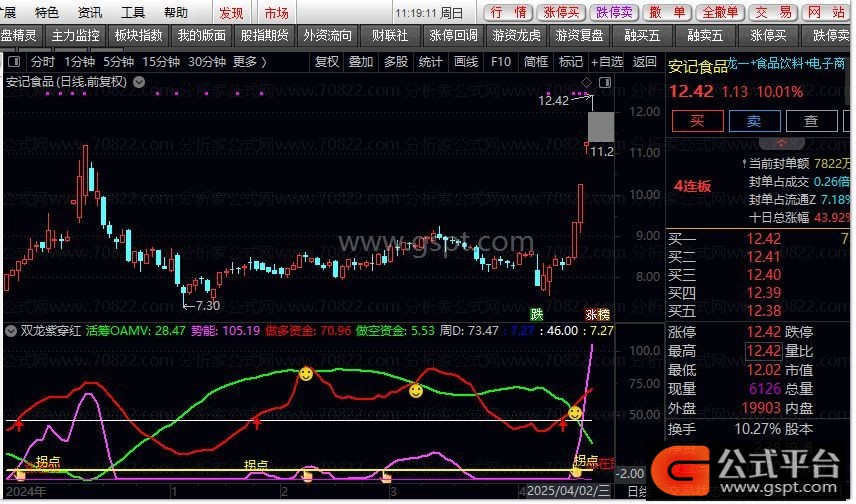This screenshot has height=504, width=856.
Task: Click the 查 query button
Action: pyautogui.click(x=811, y=121)
